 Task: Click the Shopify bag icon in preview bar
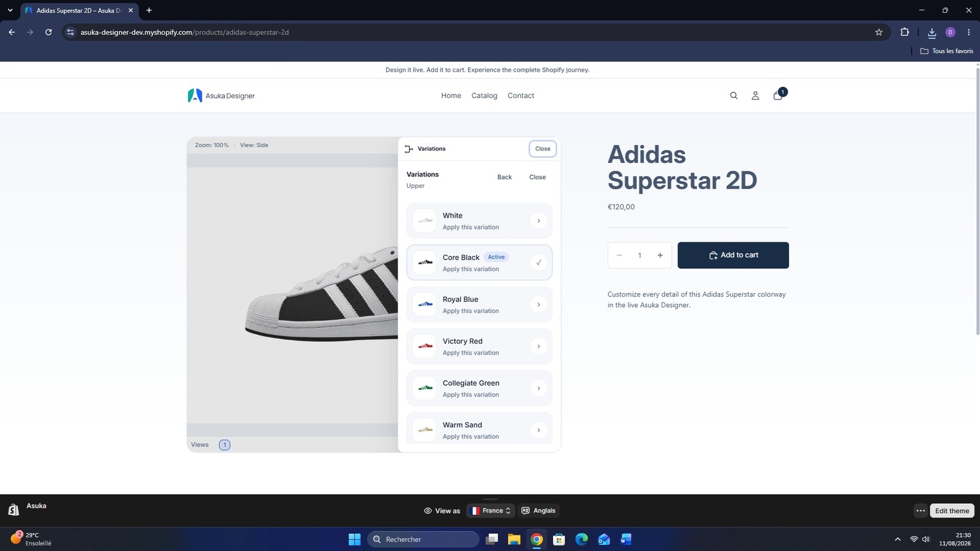click(x=13, y=509)
